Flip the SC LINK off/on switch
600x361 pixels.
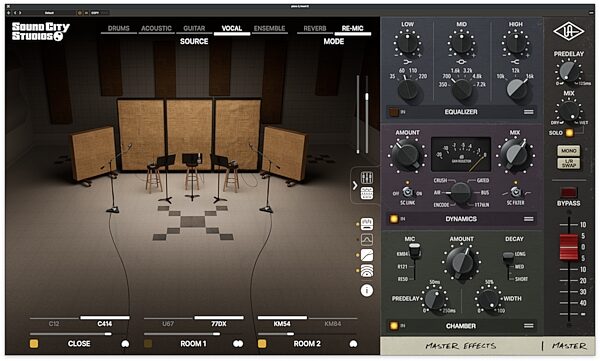pyautogui.click(x=408, y=192)
